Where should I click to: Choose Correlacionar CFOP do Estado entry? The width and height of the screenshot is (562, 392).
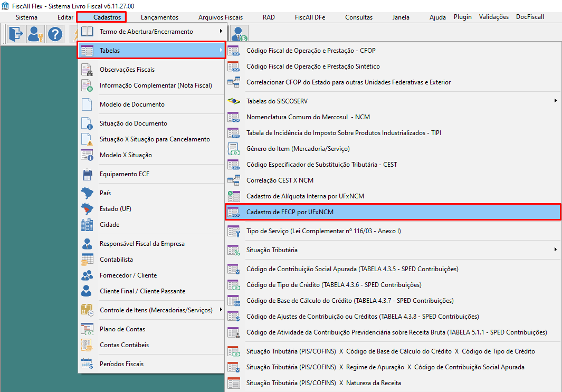tap(393, 82)
